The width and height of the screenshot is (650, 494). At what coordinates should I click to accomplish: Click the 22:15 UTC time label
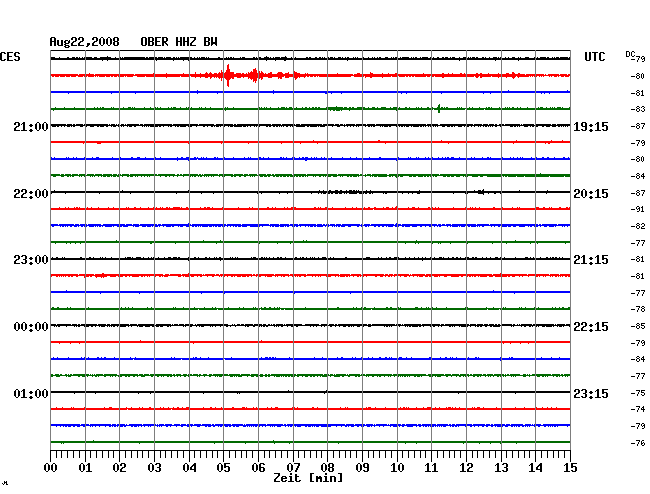pyautogui.click(x=591, y=327)
